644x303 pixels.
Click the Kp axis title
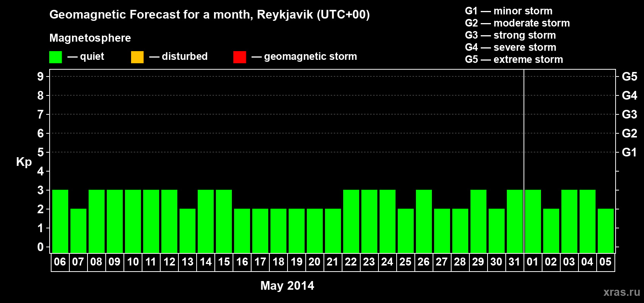point(24,162)
